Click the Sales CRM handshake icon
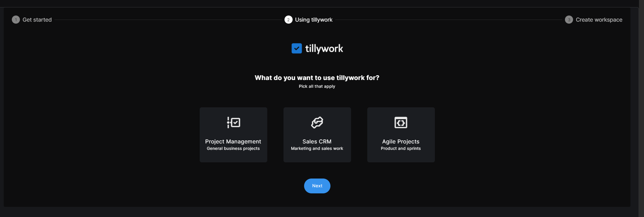Image resolution: width=644 pixels, height=217 pixels. pos(317,123)
